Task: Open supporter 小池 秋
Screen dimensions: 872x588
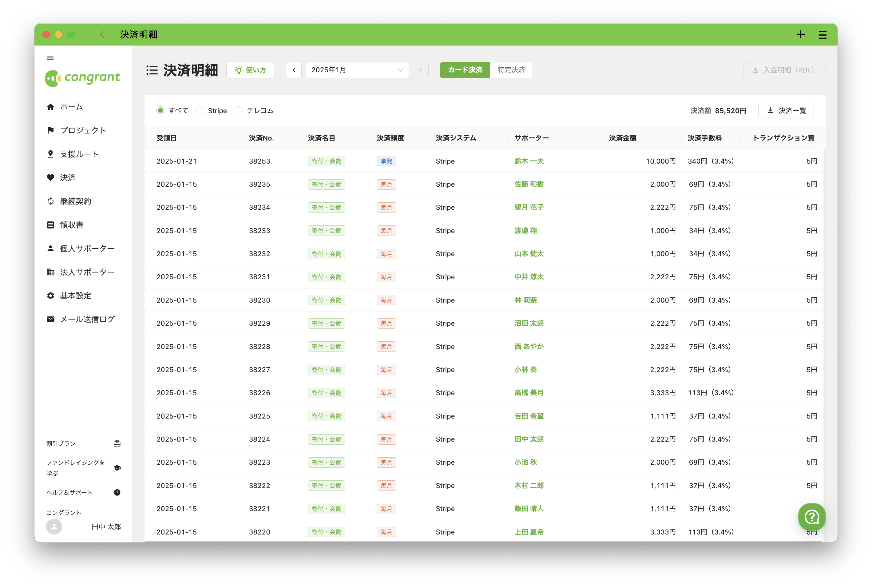Action: point(525,463)
